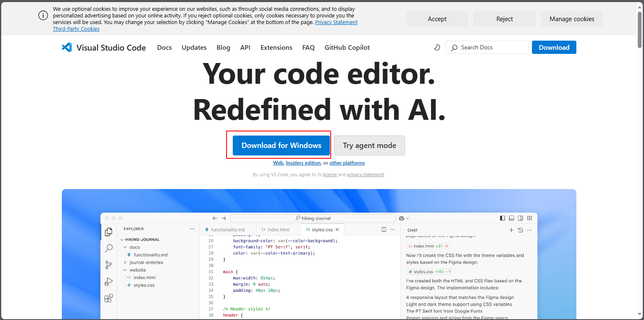Viewport: 644px width, 320px height.
Task: Click the blue Download button in header
Action: pos(554,47)
